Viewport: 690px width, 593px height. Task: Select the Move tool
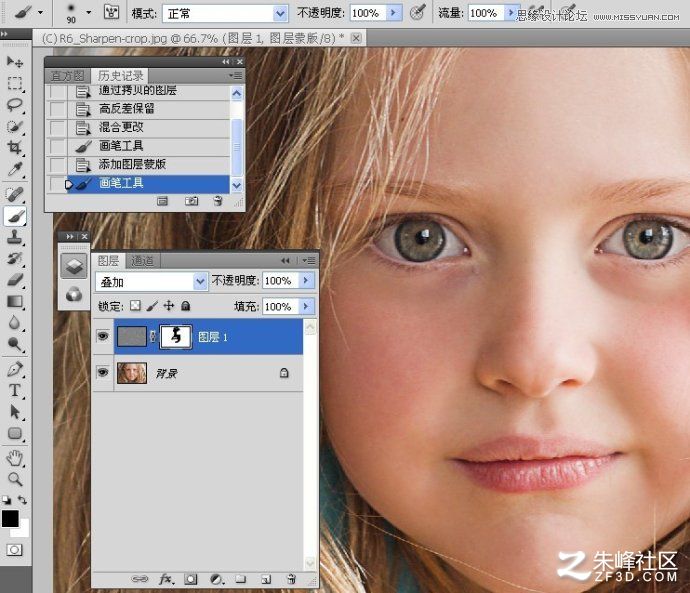tap(15, 62)
